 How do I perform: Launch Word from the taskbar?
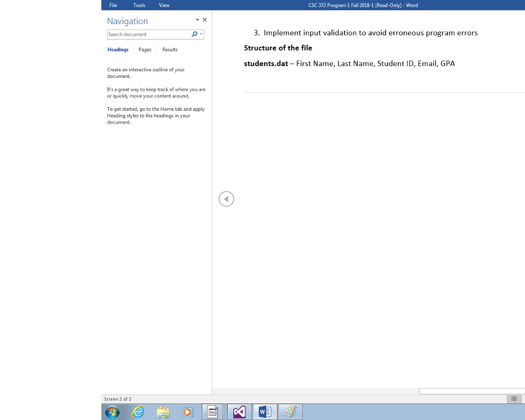tap(265, 412)
